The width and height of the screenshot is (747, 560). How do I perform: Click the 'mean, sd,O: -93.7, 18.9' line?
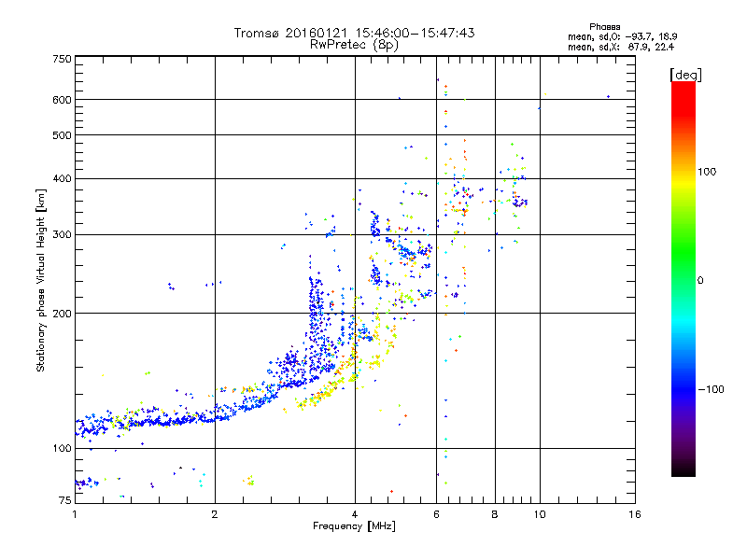tap(622, 36)
